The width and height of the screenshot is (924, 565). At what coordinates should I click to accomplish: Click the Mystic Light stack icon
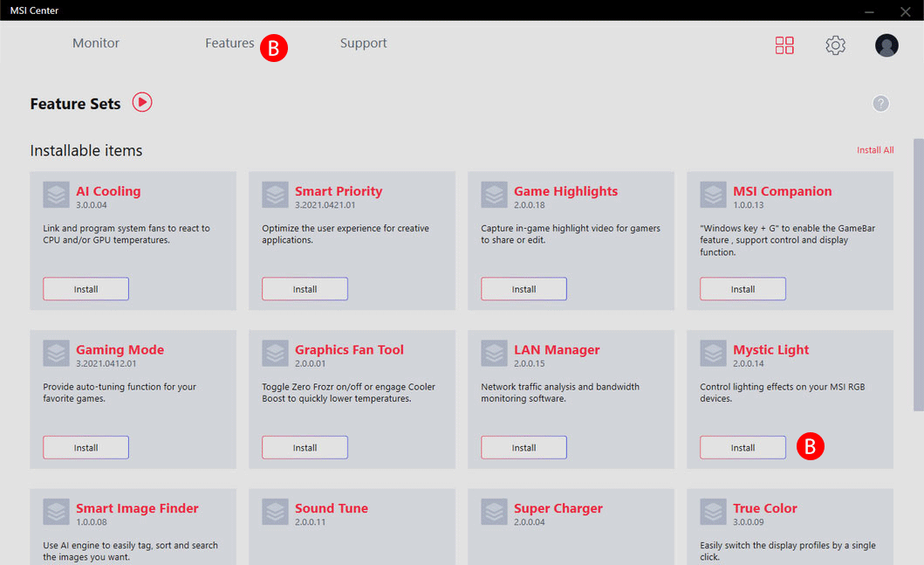coord(713,354)
